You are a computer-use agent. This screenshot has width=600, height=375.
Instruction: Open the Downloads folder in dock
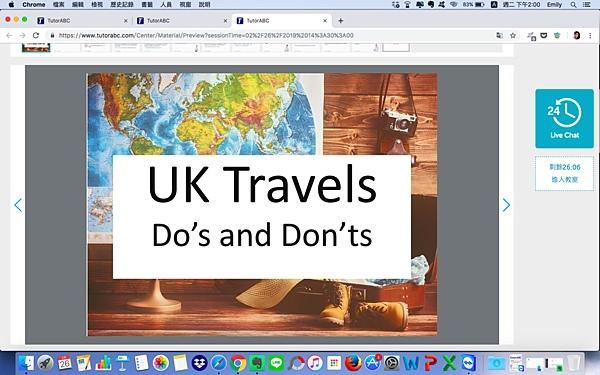(x=496, y=363)
